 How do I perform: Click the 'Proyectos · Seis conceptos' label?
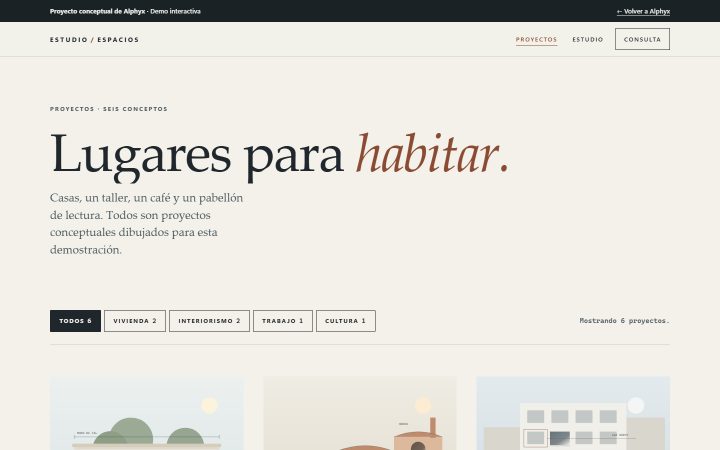pos(109,109)
